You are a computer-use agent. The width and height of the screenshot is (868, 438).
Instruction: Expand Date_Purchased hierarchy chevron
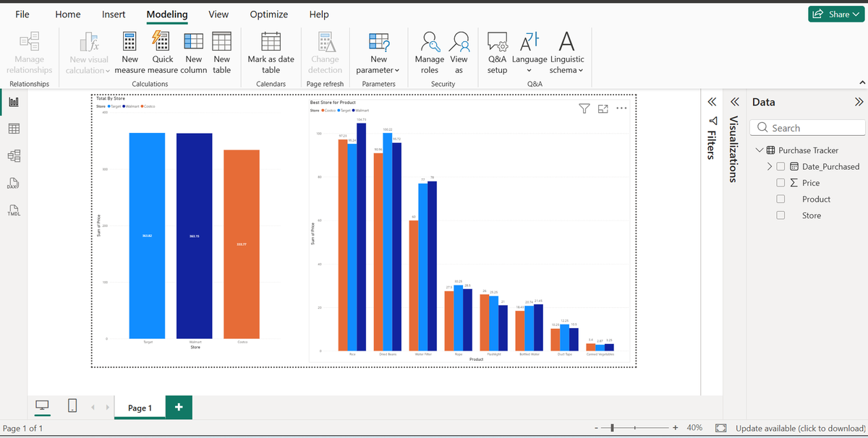tap(770, 166)
